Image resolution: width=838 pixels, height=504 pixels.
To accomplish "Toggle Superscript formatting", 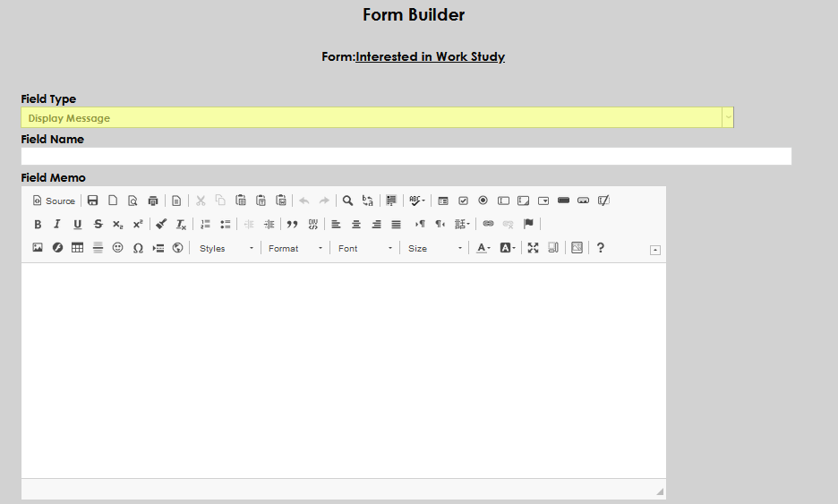I will coord(138,224).
